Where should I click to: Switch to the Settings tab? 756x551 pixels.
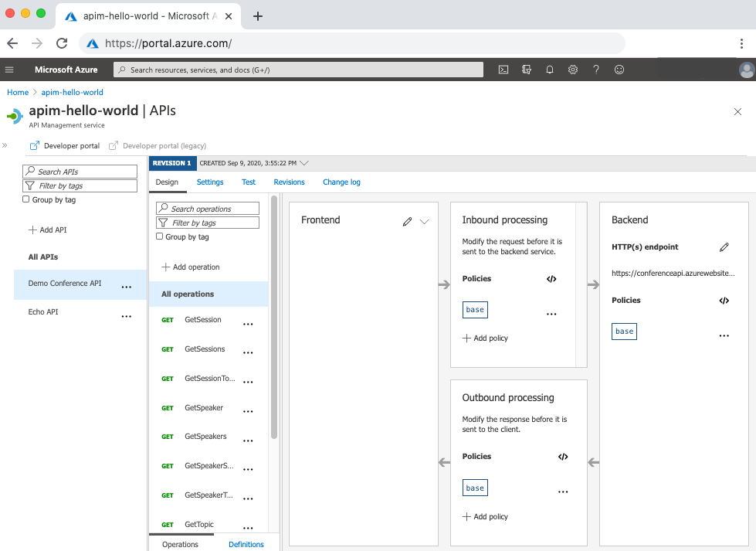click(210, 182)
